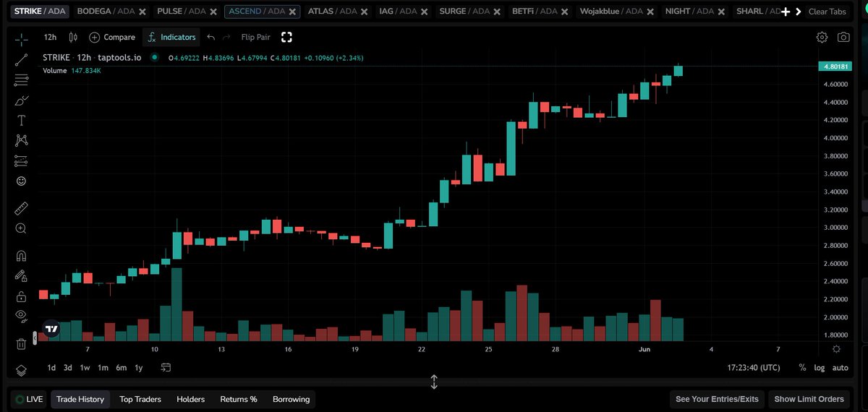The height and width of the screenshot is (412, 868).
Task: Toggle log scale mode
Action: tap(819, 367)
